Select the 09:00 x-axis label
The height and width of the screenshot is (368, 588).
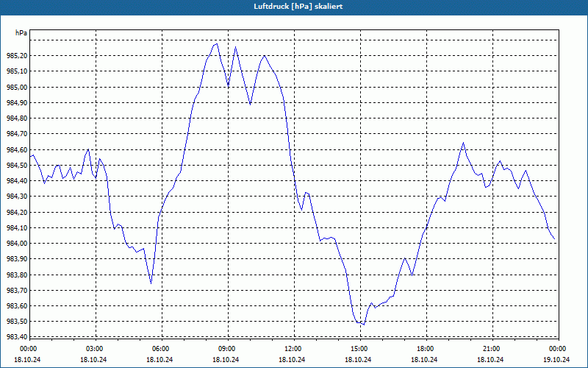point(228,349)
